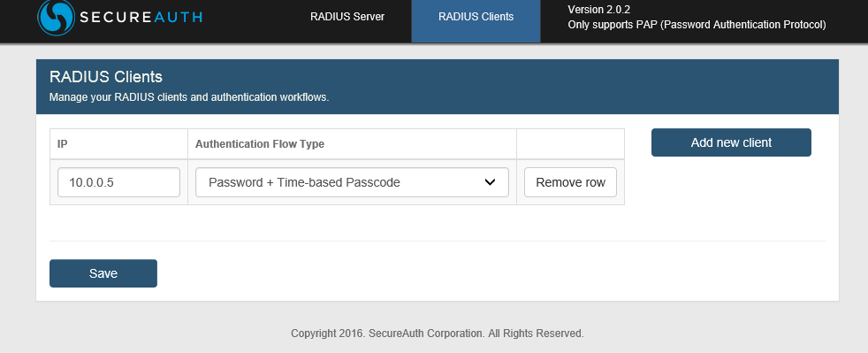Click the RADIUS Clients panel heading
Image resolution: width=868 pixels, height=353 pixels.
coord(106,76)
